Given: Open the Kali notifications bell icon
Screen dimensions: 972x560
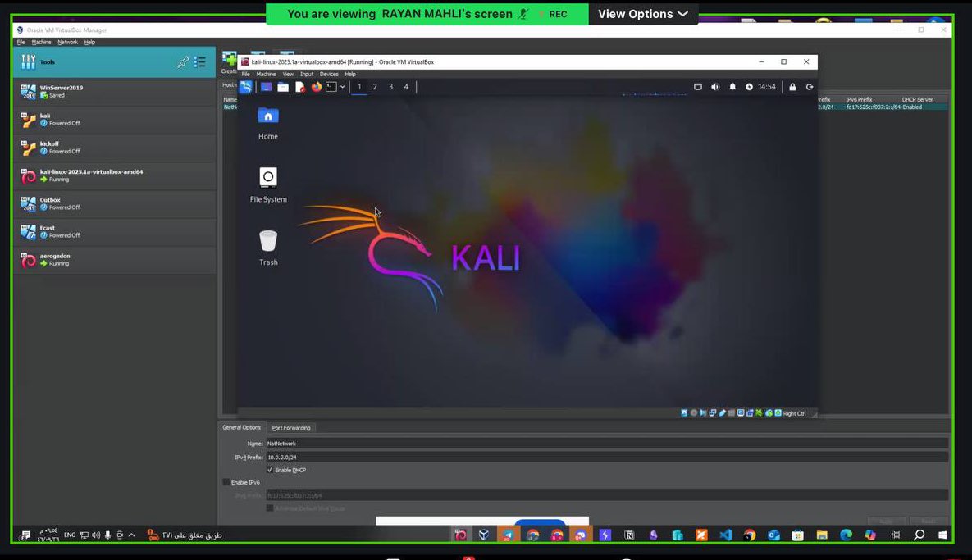Looking at the screenshot, I should coord(732,87).
